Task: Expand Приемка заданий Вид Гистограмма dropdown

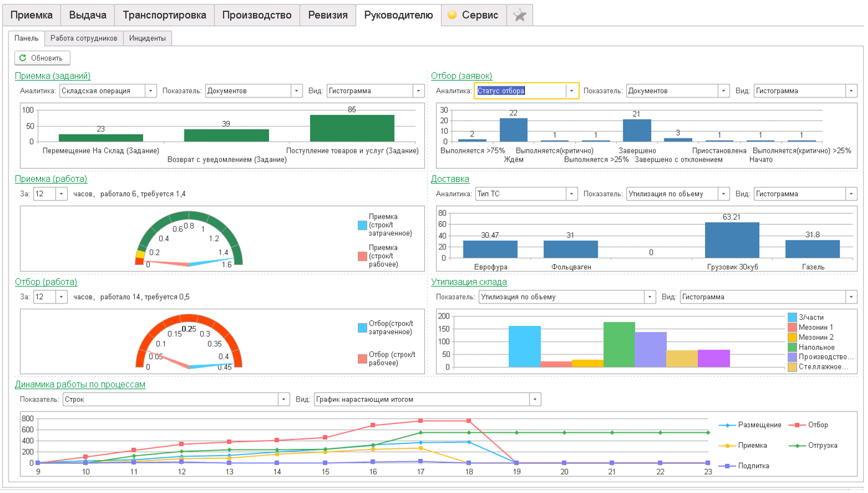Action: pos(419,91)
